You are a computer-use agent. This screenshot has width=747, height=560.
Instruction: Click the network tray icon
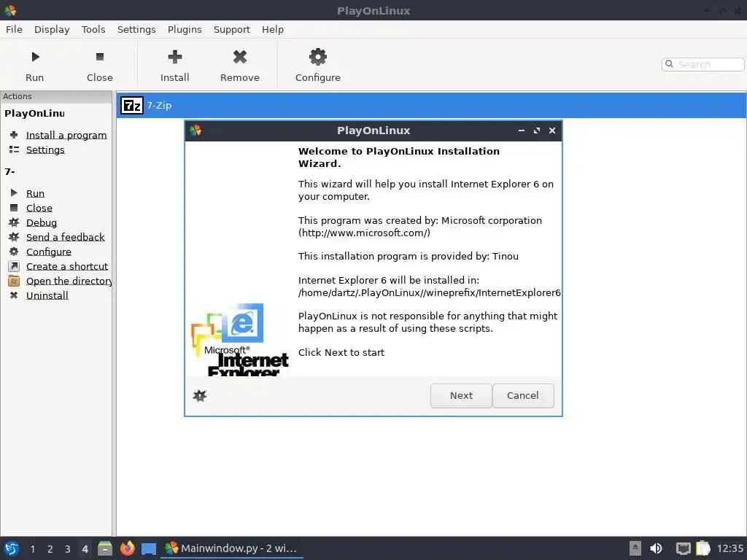click(x=683, y=548)
